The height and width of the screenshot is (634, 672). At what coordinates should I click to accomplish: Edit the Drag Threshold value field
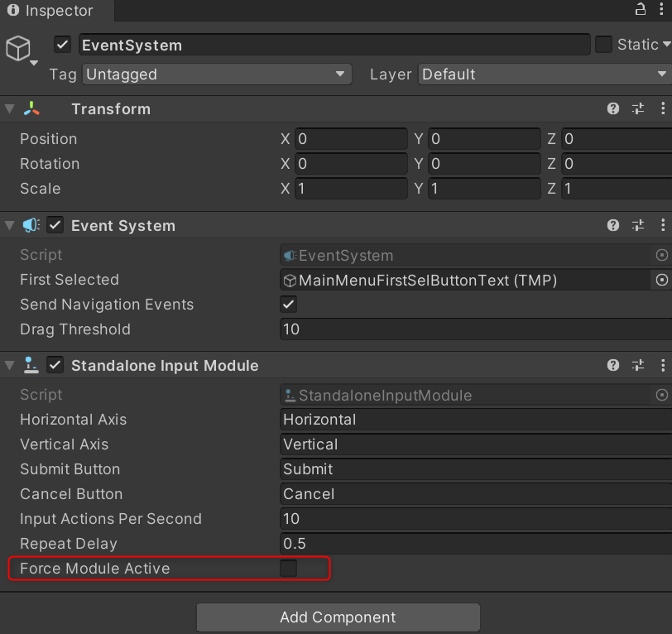(x=414, y=329)
